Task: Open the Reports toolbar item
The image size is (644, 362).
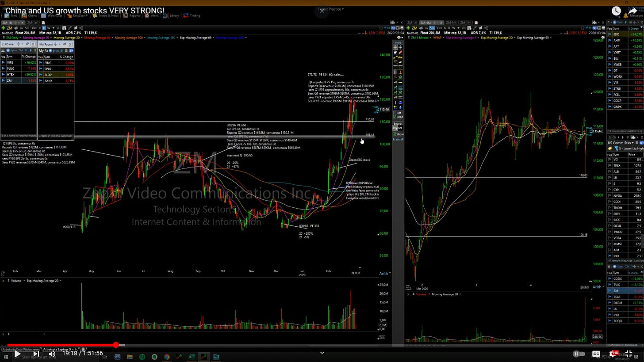Action: tap(132, 15)
